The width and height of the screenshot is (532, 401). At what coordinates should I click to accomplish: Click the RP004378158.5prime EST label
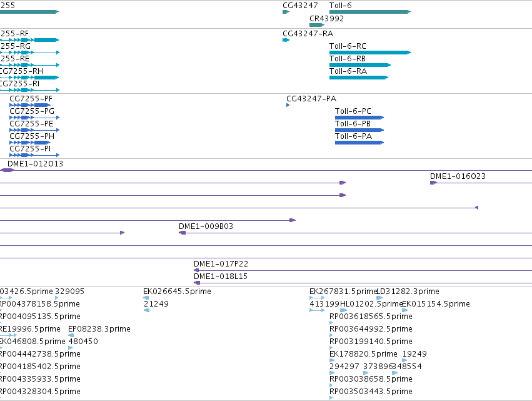click(x=40, y=304)
